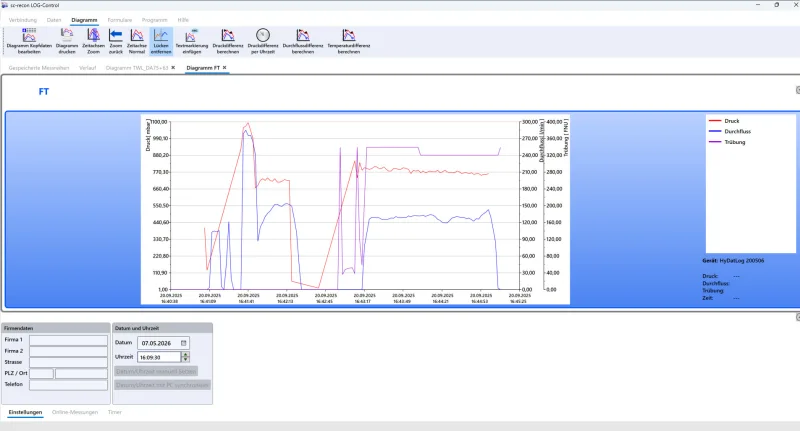Click the Uhrzeit time field
800x431 pixels.
pyautogui.click(x=159, y=357)
